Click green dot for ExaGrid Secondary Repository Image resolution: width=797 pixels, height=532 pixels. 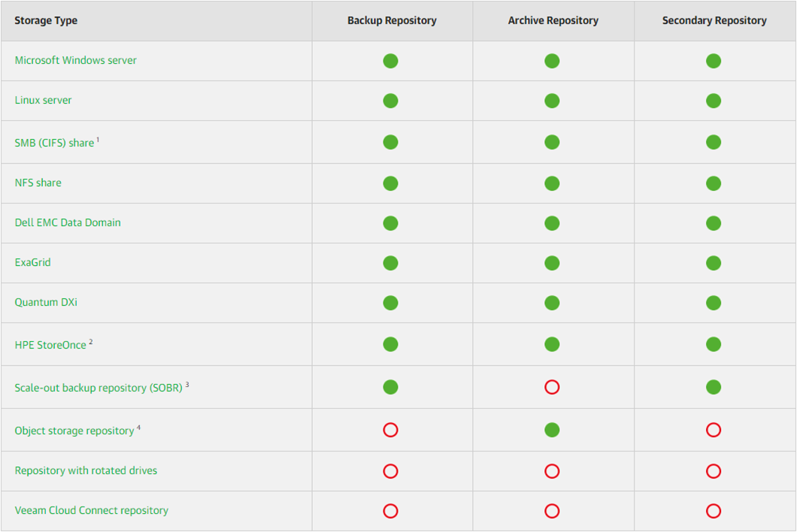pyautogui.click(x=714, y=263)
